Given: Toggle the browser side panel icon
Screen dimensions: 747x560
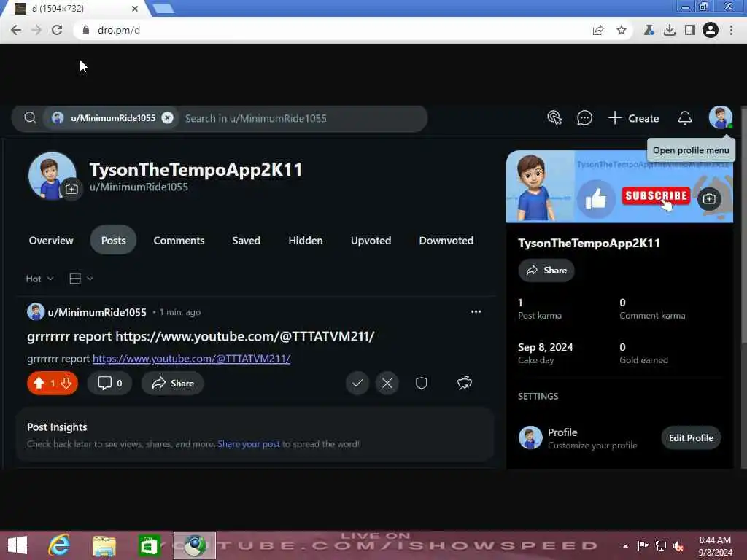Looking at the screenshot, I should click(x=689, y=30).
